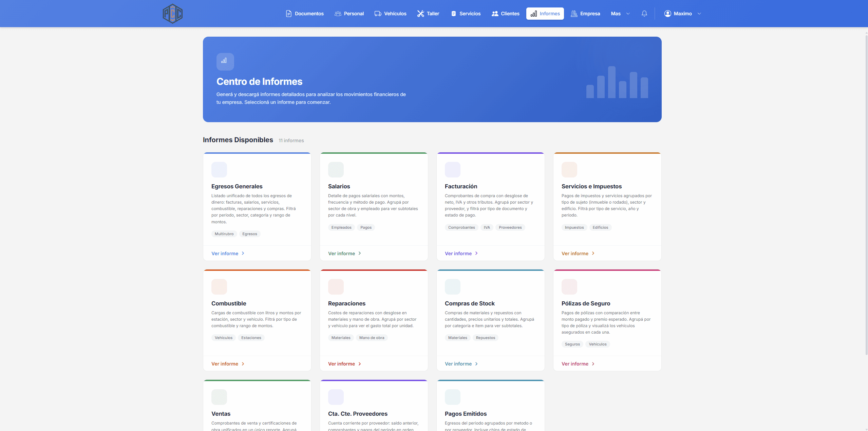This screenshot has height=431, width=868.
Task: Click the Repuestos tag
Action: point(485,338)
